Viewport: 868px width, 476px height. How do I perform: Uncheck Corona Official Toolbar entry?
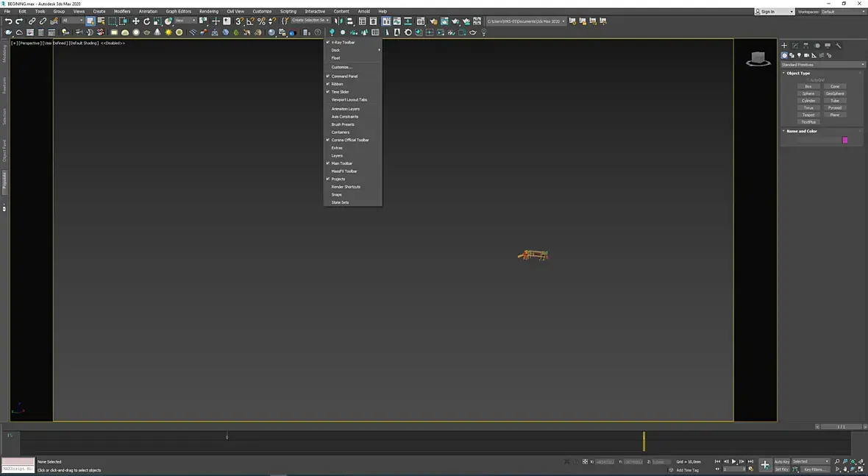tap(350, 140)
